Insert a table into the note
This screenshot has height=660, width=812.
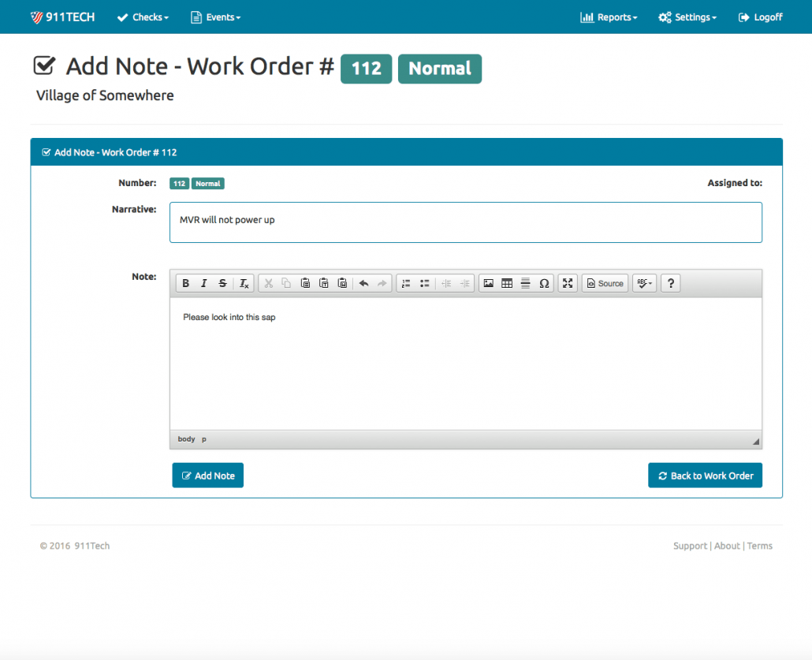pyautogui.click(x=507, y=284)
